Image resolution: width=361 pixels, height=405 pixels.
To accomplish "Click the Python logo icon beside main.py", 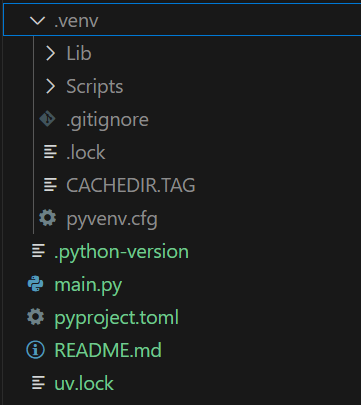I will click(x=36, y=284).
